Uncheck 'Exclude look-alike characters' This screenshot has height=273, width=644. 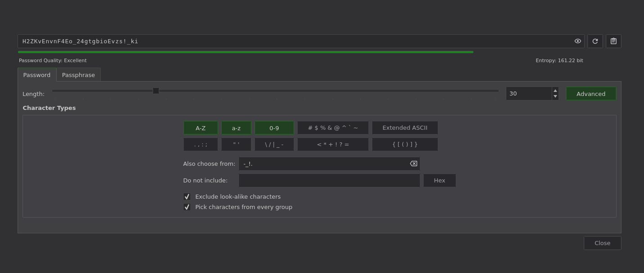point(187,196)
